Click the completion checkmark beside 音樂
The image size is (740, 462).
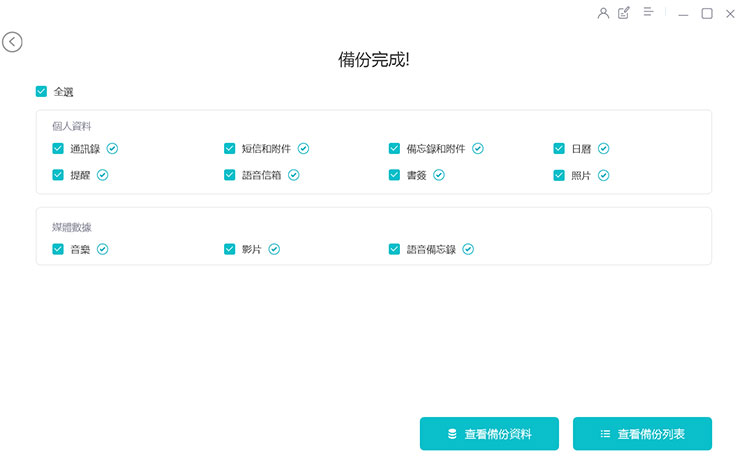(x=102, y=249)
